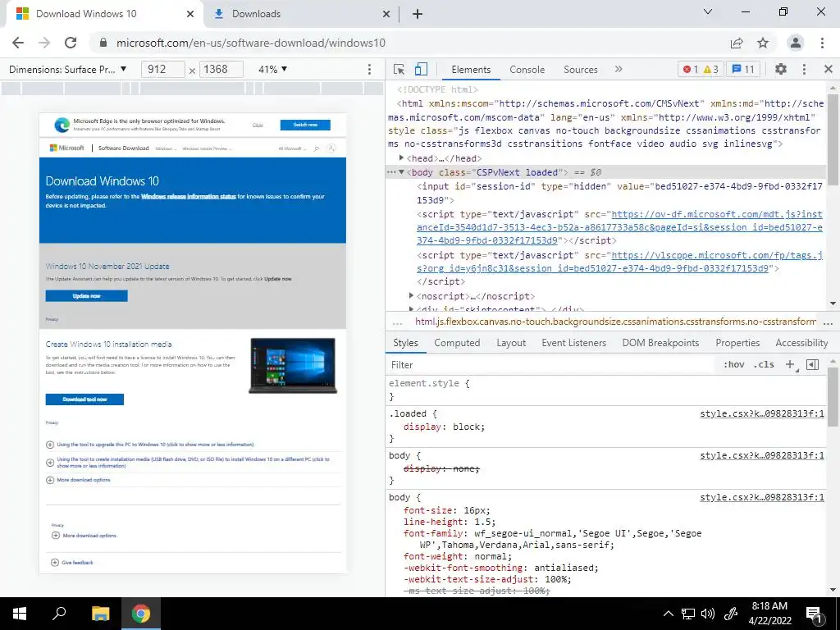Open device toolbar more options menu

[x=369, y=69]
